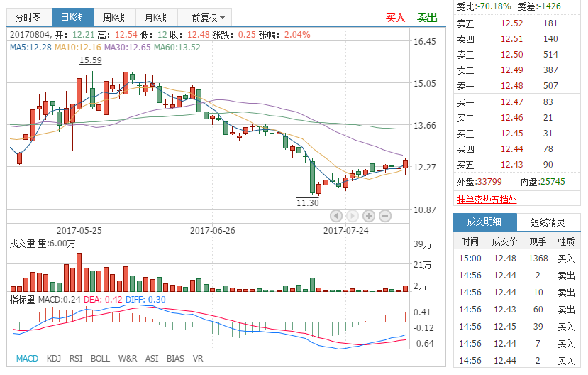Click the 卖一 price 12.48 row
This screenshot has height=375, width=588.
pyautogui.click(x=511, y=86)
